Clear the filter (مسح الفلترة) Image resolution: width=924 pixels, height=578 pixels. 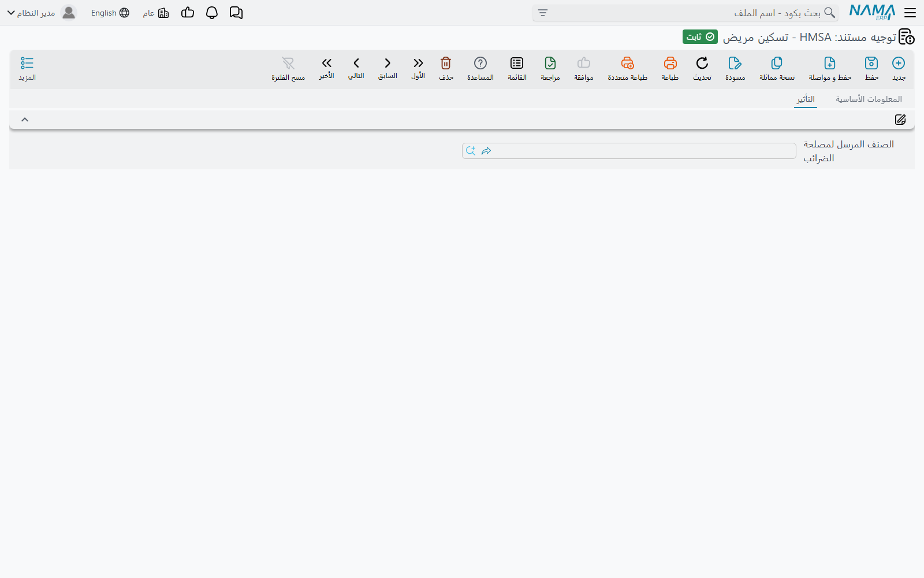288,68
